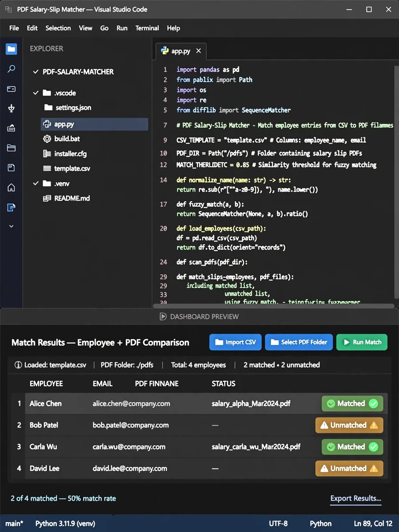
Task: Select app.py in the explorer tree
Action: point(94,125)
